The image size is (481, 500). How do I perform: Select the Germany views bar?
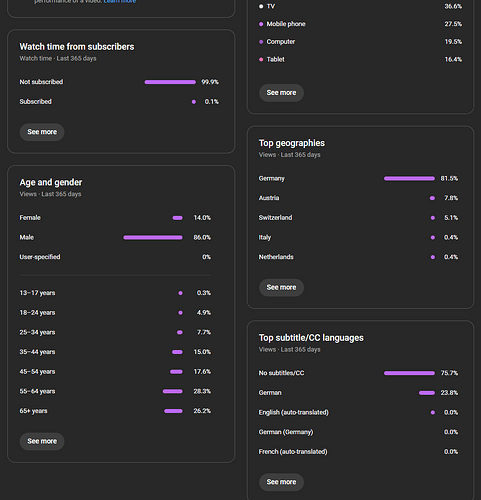(409, 179)
